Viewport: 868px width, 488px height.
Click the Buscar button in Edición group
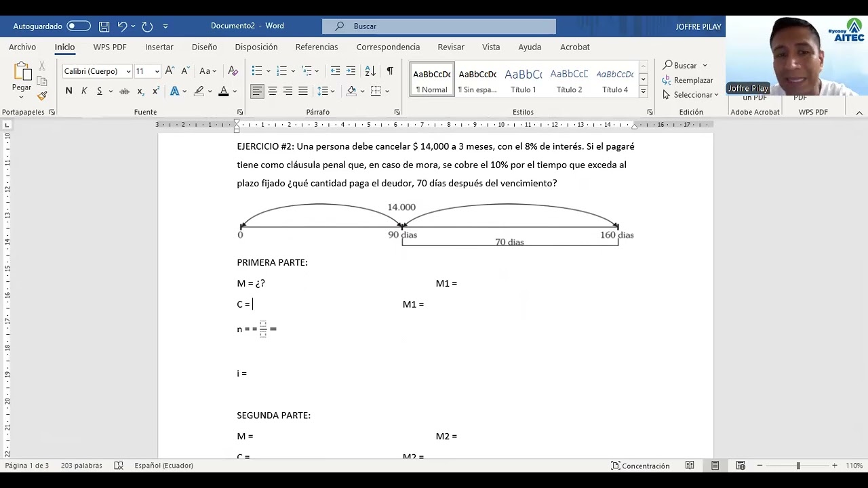coord(685,65)
